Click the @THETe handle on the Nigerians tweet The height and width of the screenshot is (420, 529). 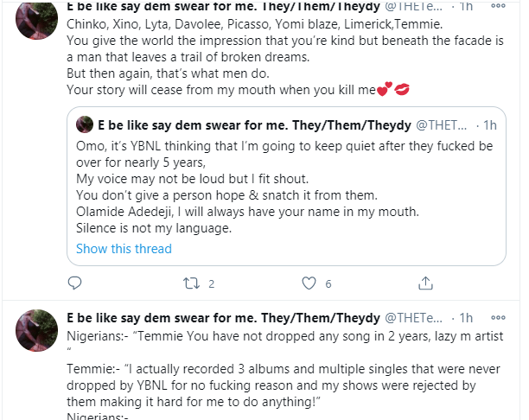click(x=417, y=319)
